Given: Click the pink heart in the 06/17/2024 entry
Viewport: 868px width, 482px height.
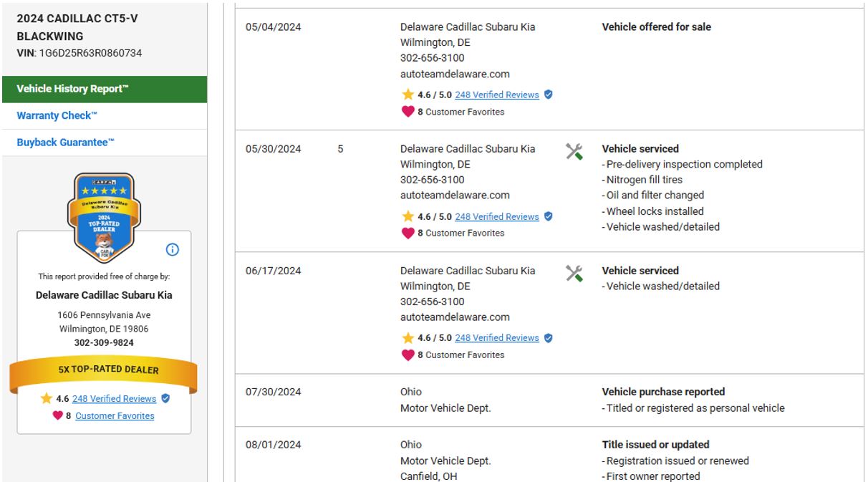Looking at the screenshot, I should 408,355.
